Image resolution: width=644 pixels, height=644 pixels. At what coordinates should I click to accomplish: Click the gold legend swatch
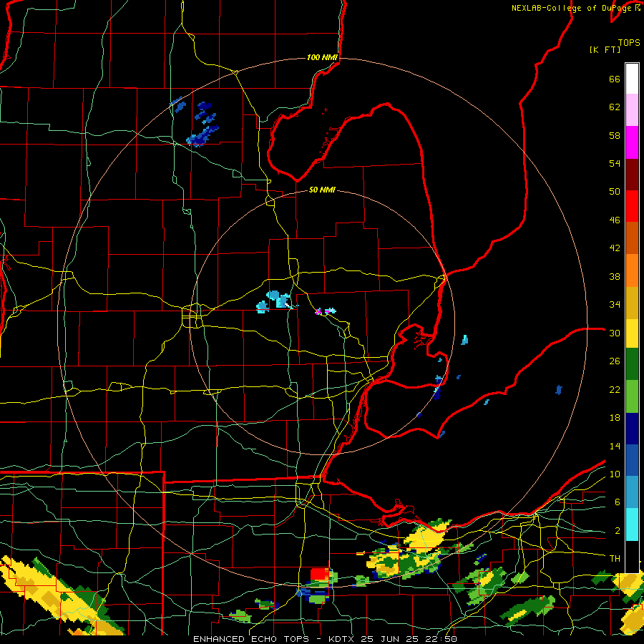[x=632, y=303]
